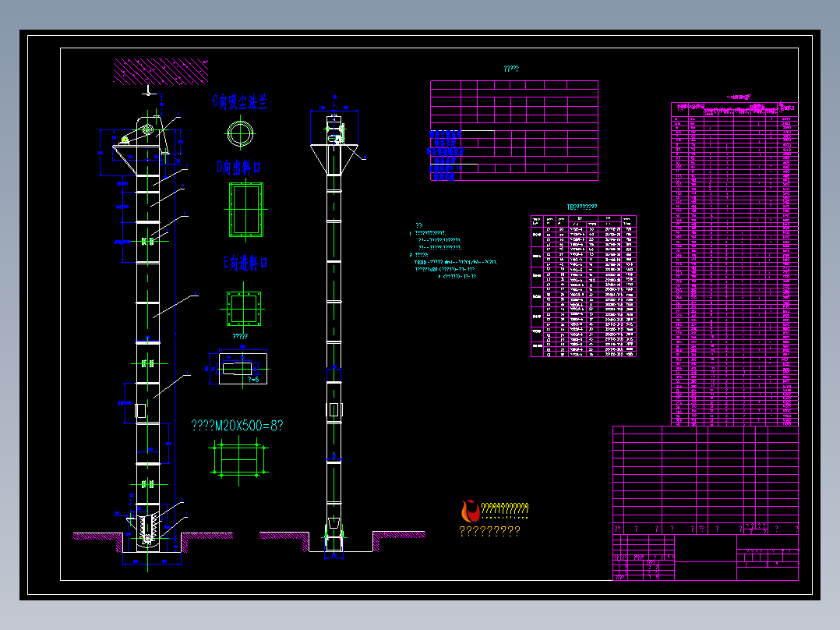Viewport: 840px width, 630px height.
Task: Select the green square inlet drawing
Action: coord(244,309)
